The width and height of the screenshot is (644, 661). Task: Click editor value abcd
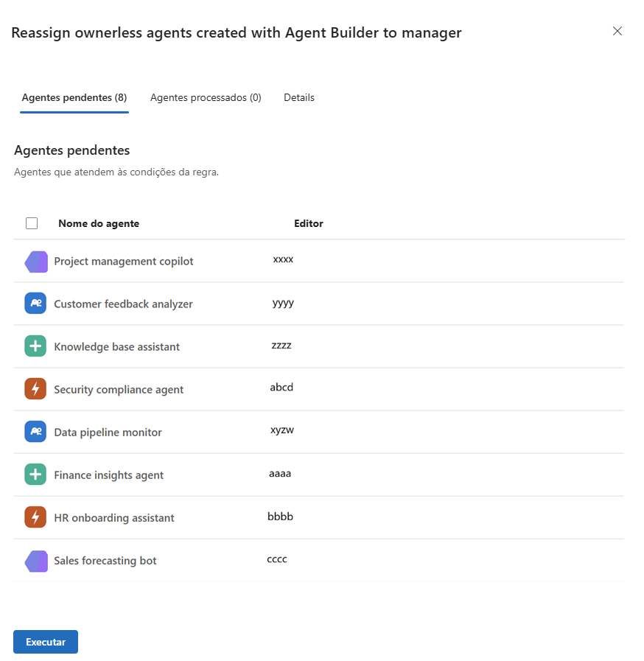[x=281, y=387]
